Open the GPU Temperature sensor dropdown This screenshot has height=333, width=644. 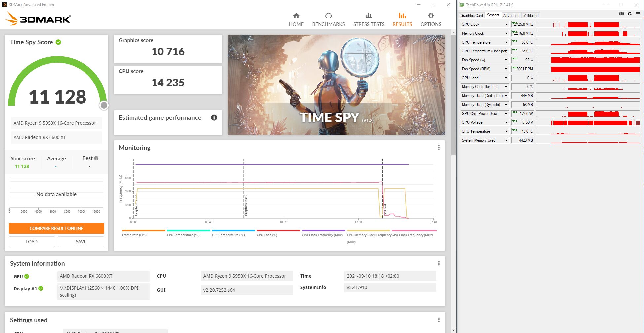pos(506,42)
